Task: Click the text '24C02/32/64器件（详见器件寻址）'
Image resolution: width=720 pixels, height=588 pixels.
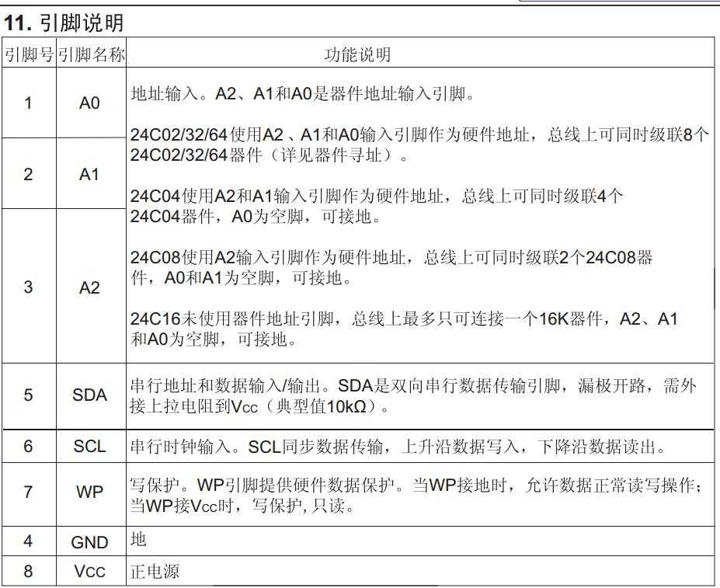Action: coord(269,155)
